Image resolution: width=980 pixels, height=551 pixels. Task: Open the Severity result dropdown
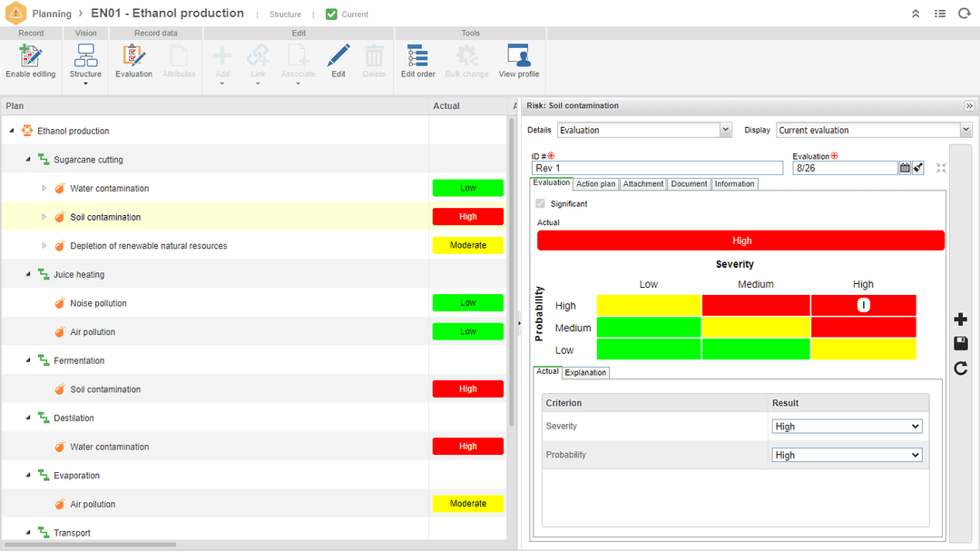pos(847,427)
